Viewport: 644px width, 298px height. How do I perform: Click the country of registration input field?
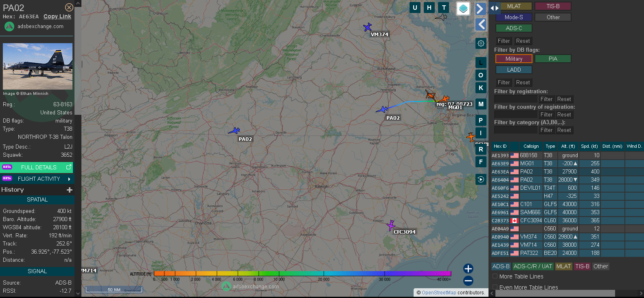click(516, 114)
